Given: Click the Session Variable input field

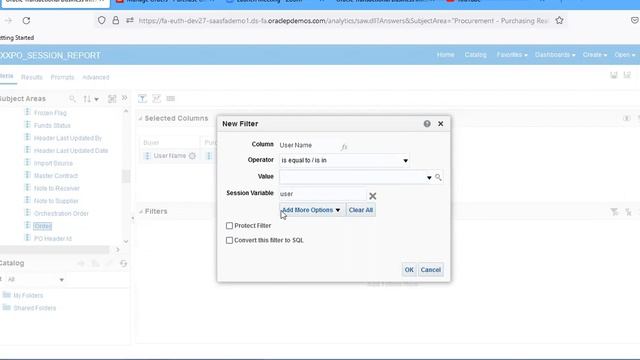Looking at the screenshot, I should [322, 194].
